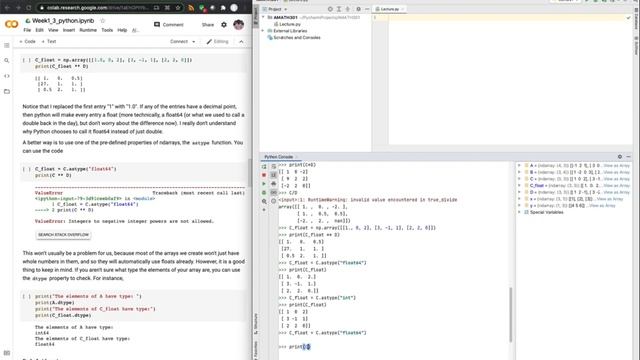
Task: Hide the Project panel with minus icon
Action: tap(367, 9)
